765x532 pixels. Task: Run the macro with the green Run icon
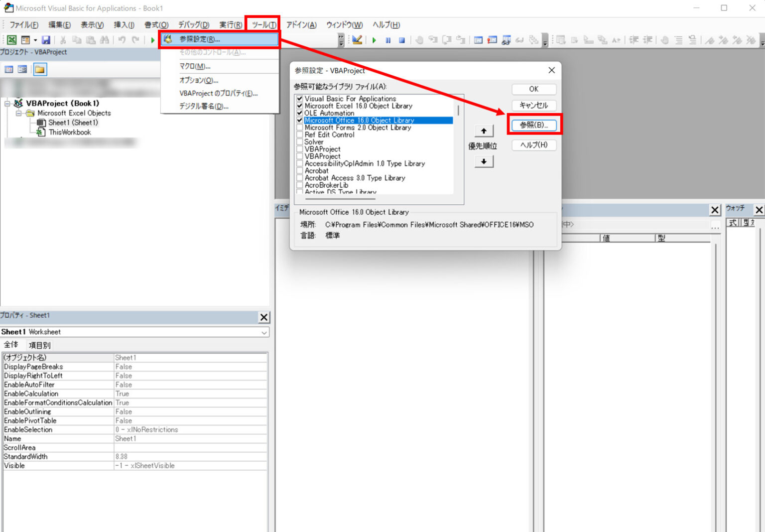pyautogui.click(x=375, y=40)
